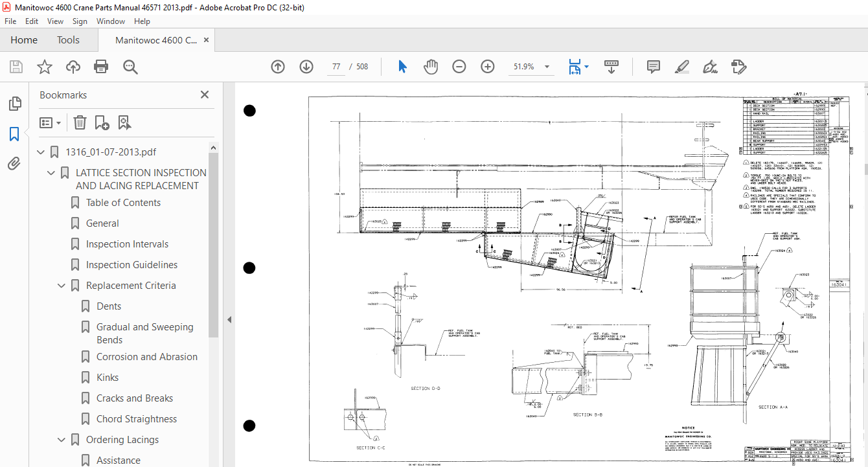Open the Sign menu

80,21
